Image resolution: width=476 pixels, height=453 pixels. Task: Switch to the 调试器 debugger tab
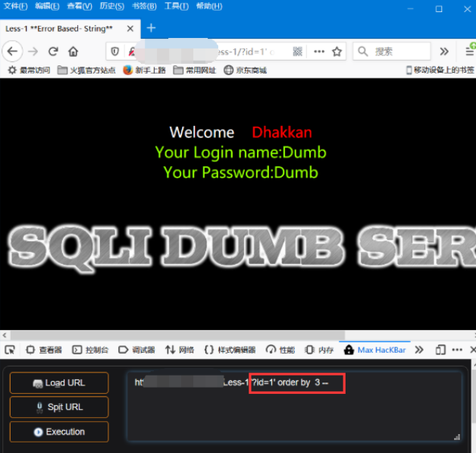tap(136, 350)
